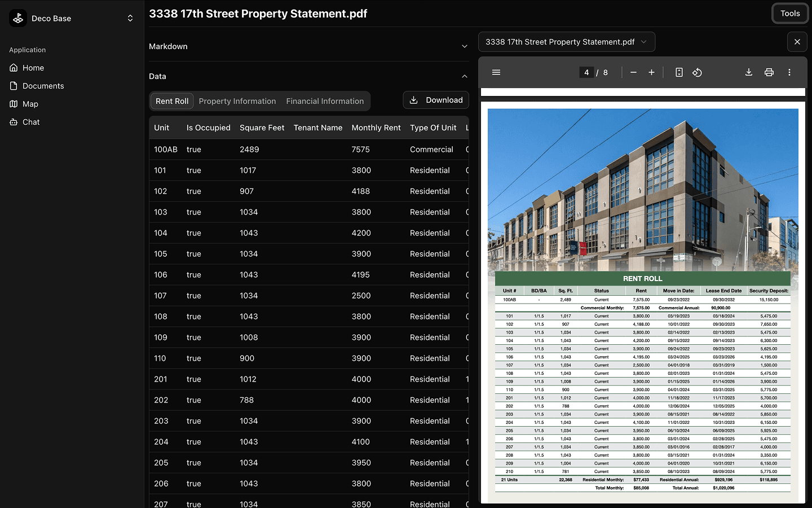Viewport: 812px width, 508px height.
Task: Click monthly rent 4200 value
Action: (x=361, y=233)
